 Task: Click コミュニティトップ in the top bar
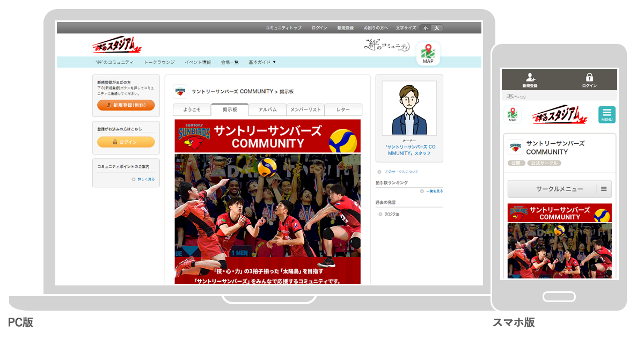283,28
